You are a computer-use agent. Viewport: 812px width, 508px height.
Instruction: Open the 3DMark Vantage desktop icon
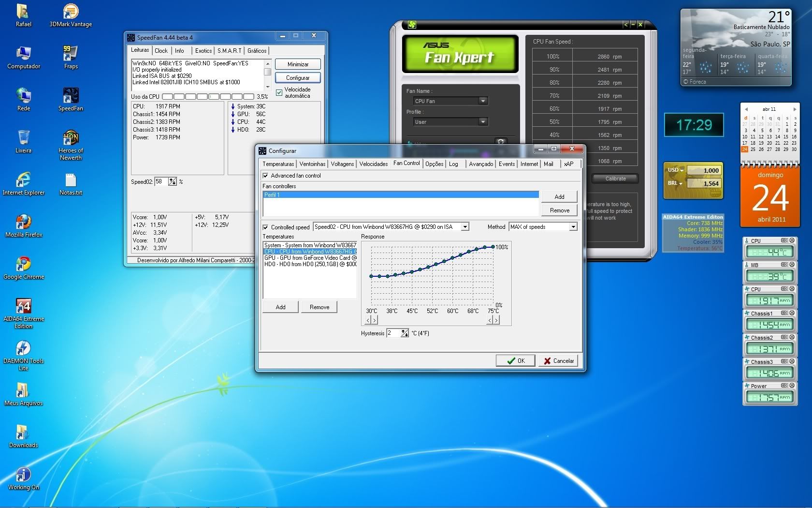tap(71, 15)
